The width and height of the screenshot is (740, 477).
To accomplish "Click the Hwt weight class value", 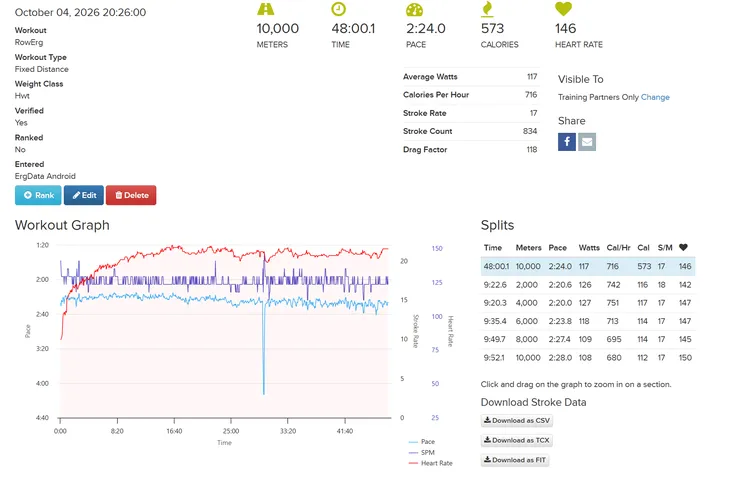I will (x=22, y=96).
